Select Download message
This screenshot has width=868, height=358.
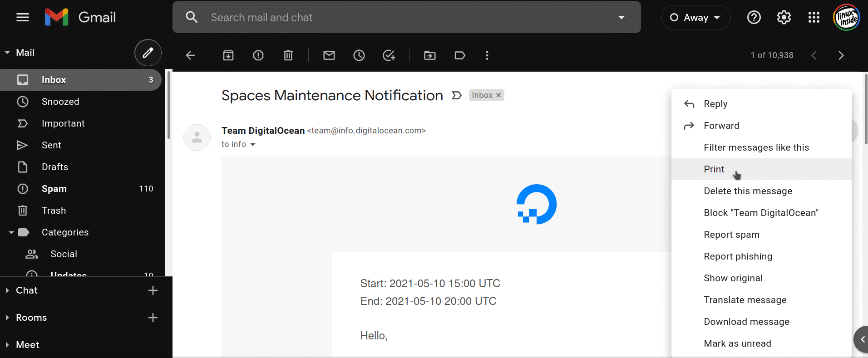[x=761, y=322]
